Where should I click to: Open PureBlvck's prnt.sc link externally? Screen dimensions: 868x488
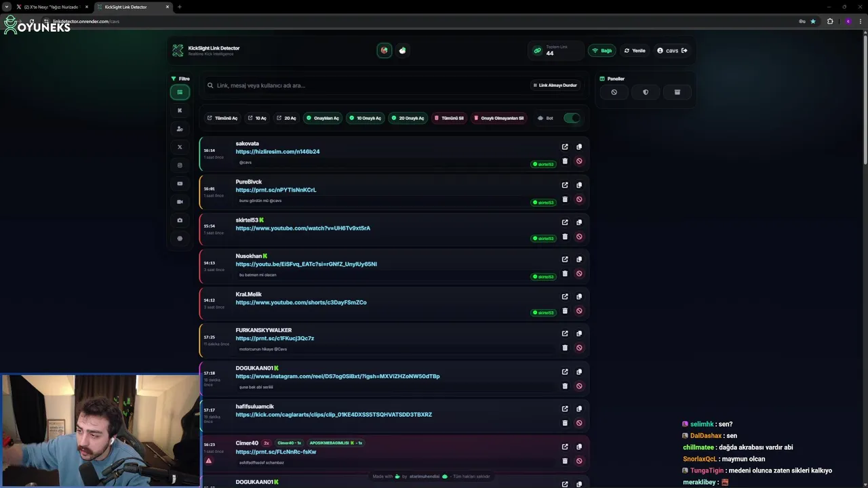tap(565, 185)
